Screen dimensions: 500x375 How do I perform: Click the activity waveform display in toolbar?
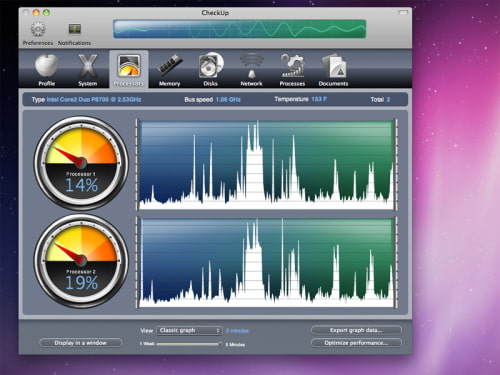[240, 29]
